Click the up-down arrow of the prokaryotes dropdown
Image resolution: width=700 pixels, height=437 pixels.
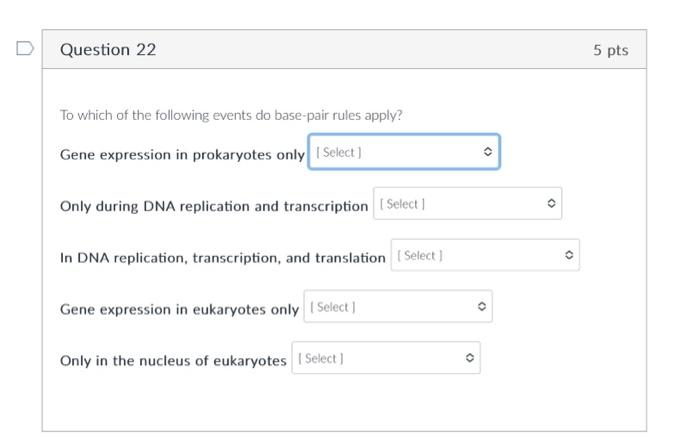coord(487,152)
